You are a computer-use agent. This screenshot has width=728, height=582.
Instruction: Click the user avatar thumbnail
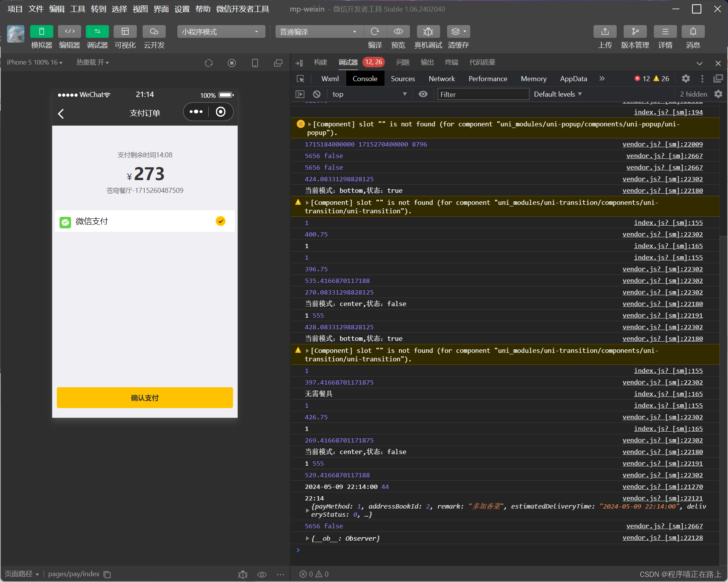(x=16, y=34)
